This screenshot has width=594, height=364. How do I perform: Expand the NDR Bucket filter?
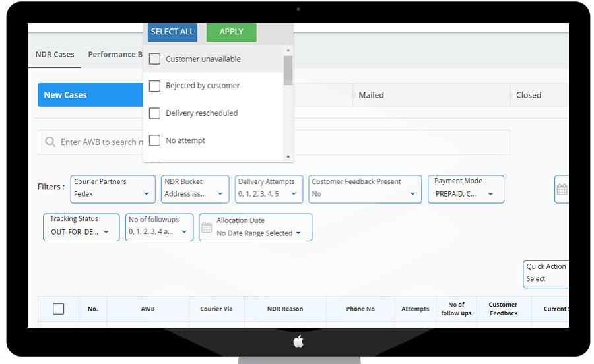[x=195, y=189]
